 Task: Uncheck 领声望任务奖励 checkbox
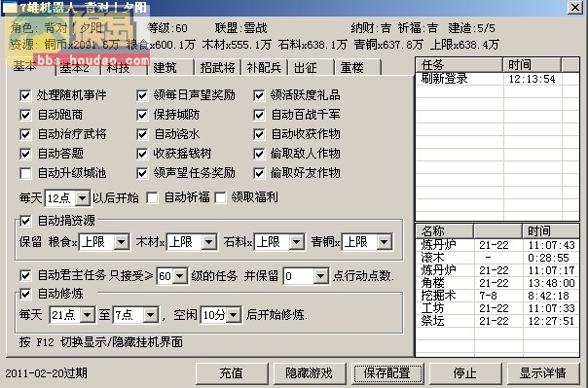coord(142,173)
